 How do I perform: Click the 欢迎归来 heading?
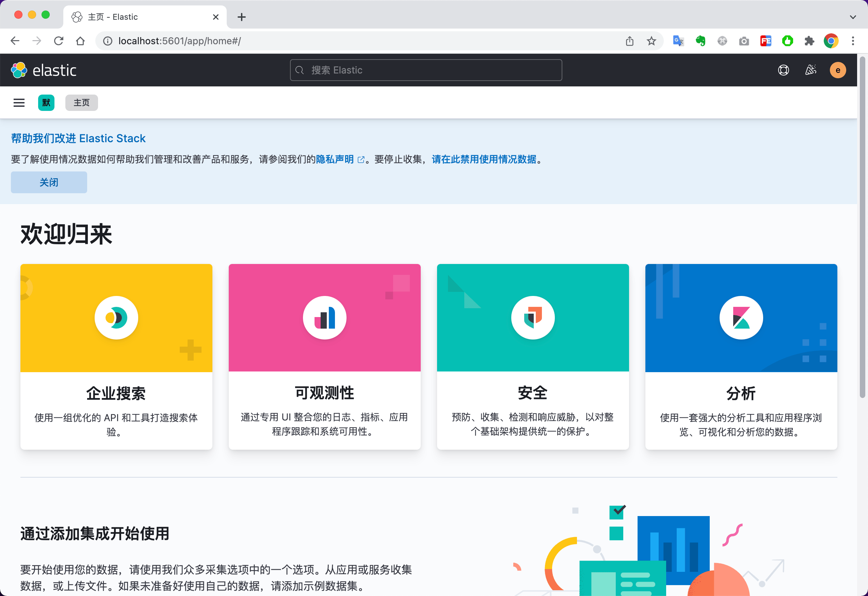66,234
